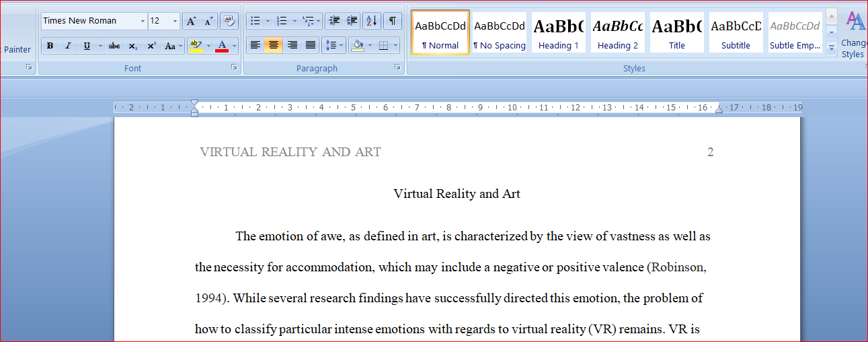The image size is (868, 342).
Task: Apply the Heading 2 style
Action: [x=618, y=32]
